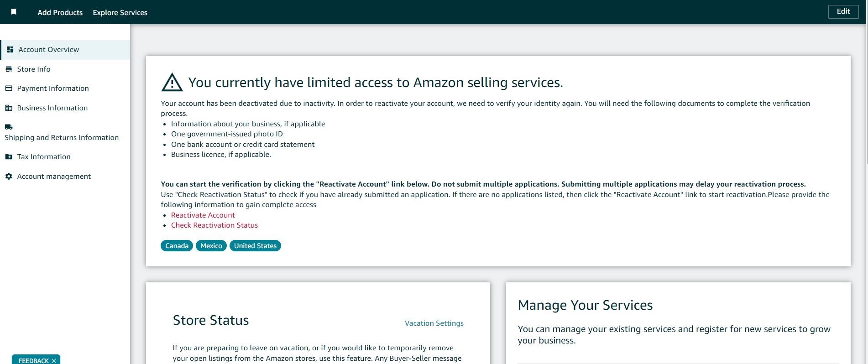Open Check Reactivation Status link

coord(214,225)
